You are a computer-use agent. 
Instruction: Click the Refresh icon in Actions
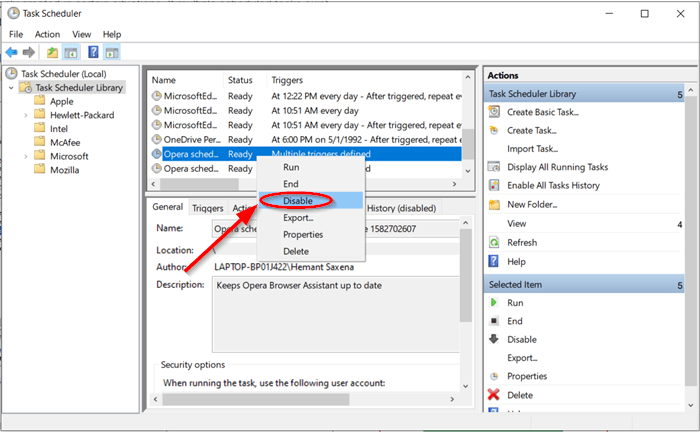(494, 242)
